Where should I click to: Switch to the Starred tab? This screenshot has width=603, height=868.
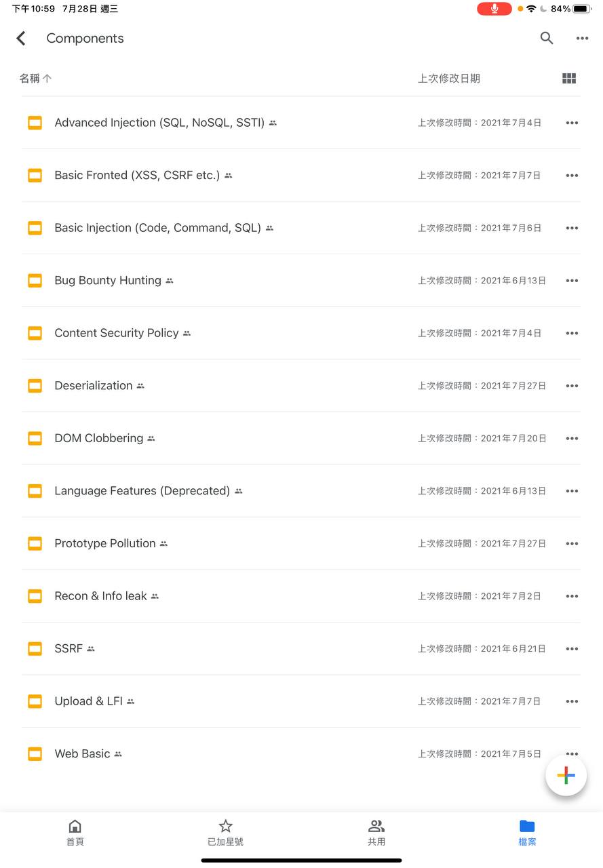click(x=226, y=833)
